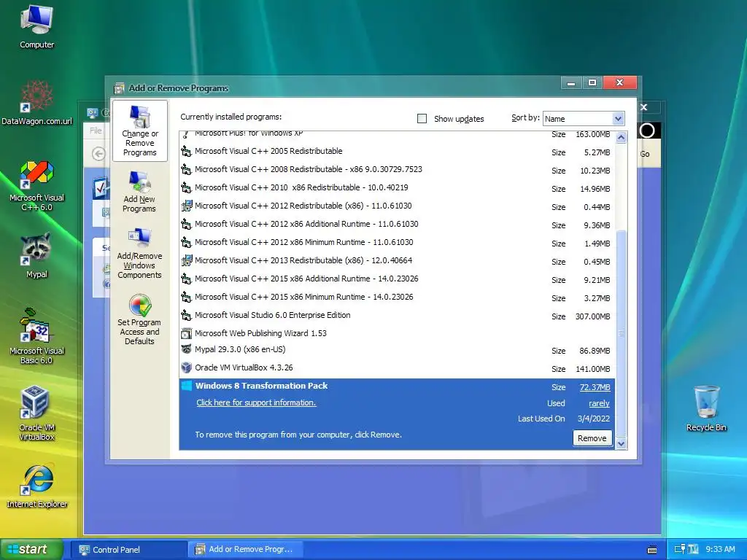Click Microsoft Web Publishing Wizard icon
Screen dimensions: 747x560
click(186, 333)
